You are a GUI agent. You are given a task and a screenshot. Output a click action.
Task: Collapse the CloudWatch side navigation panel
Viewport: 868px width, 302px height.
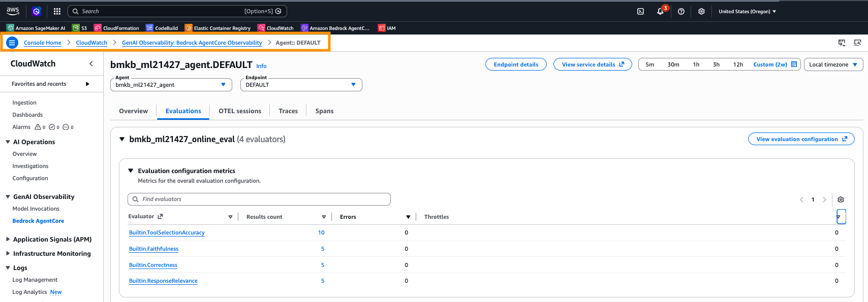pyautogui.click(x=91, y=63)
